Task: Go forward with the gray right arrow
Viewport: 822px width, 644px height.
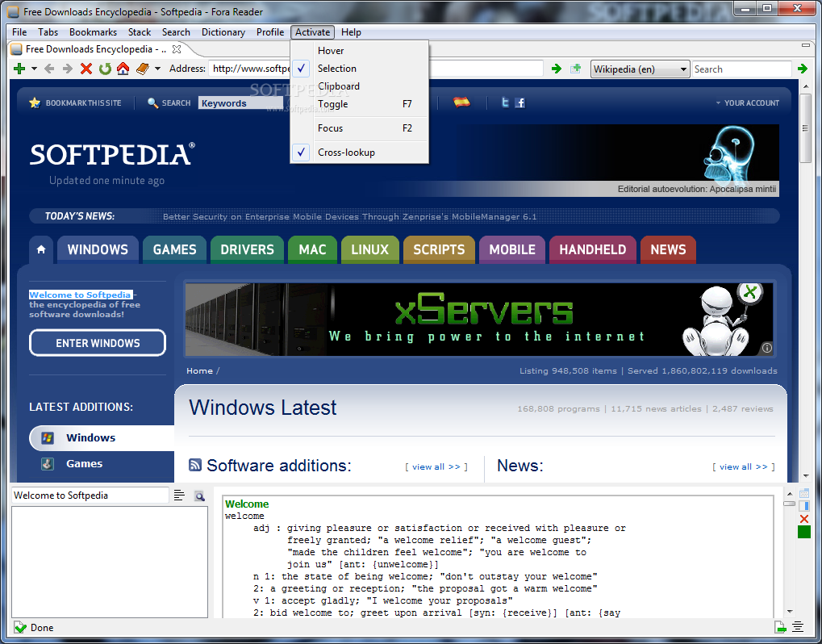Action: pos(67,69)
